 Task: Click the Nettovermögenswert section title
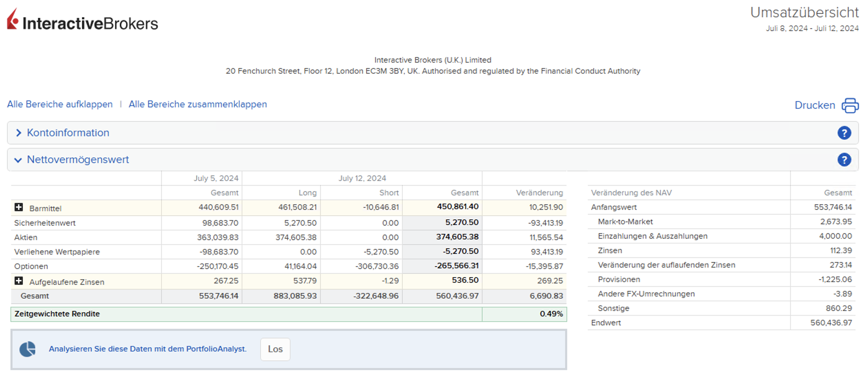click(78, 160)
